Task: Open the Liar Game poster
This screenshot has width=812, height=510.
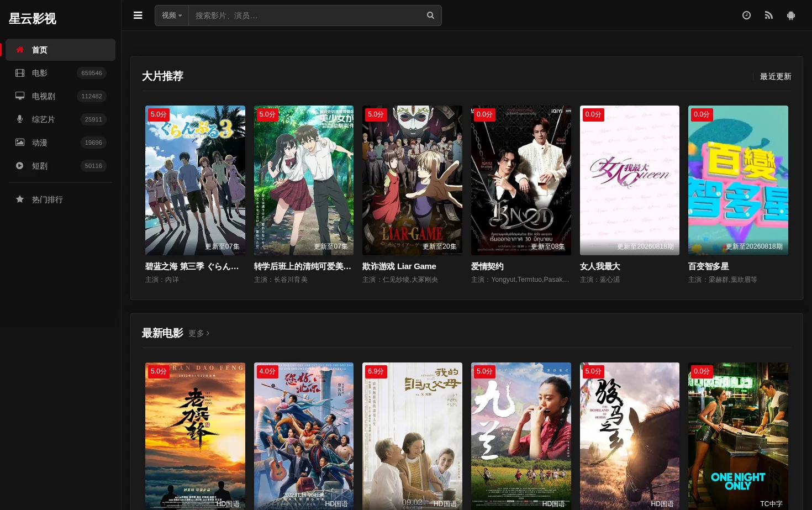Action: [412, 180]
